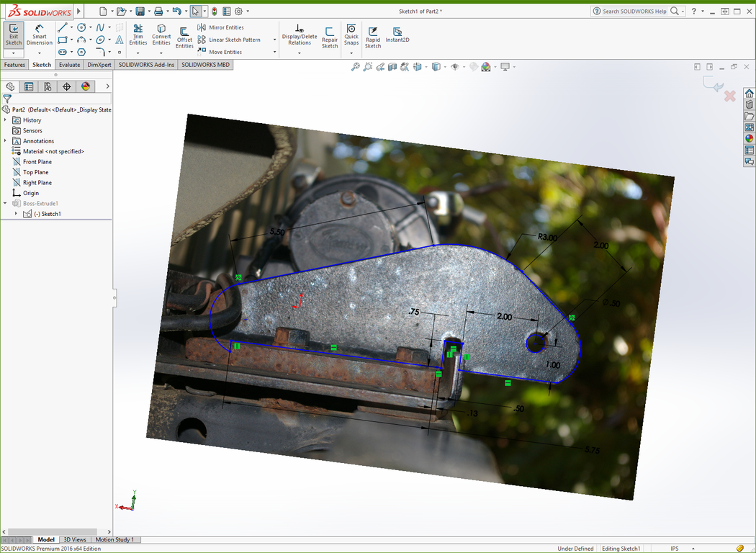Select the Smart Dimension tool
The height and width of the screenshot is (553, 756).
[40, 35]
